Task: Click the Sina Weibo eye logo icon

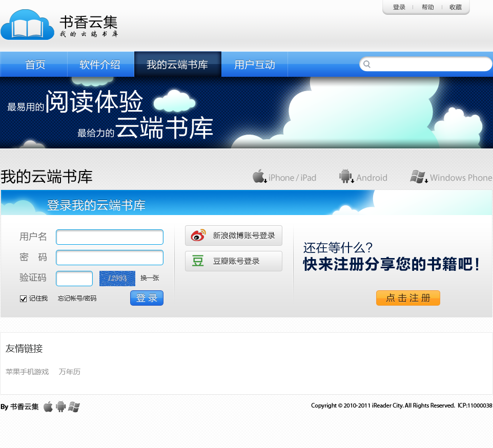Action: (198, 235)
